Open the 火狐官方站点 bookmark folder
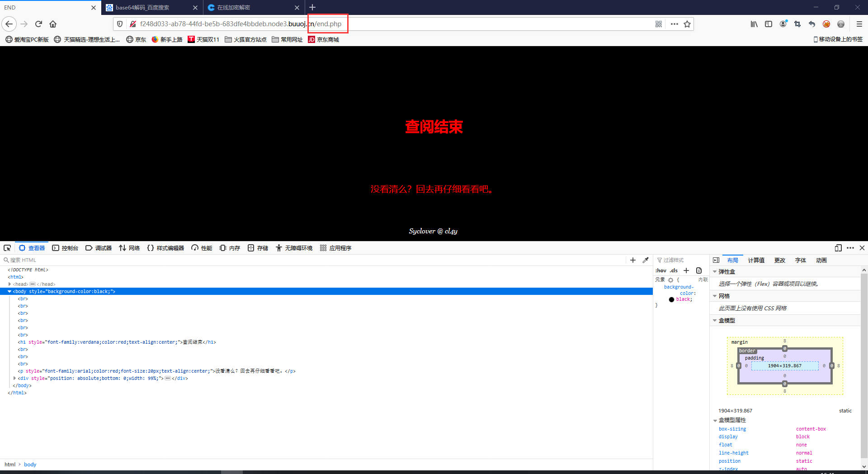The width and height of the screenshot is (868, 474). click(245, 39)
